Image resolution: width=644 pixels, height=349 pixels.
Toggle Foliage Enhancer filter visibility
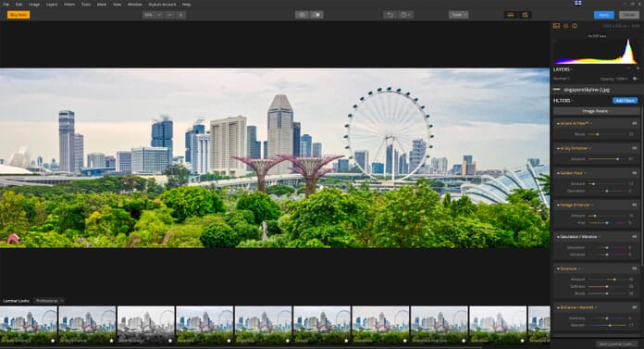[x=634, y=205]
